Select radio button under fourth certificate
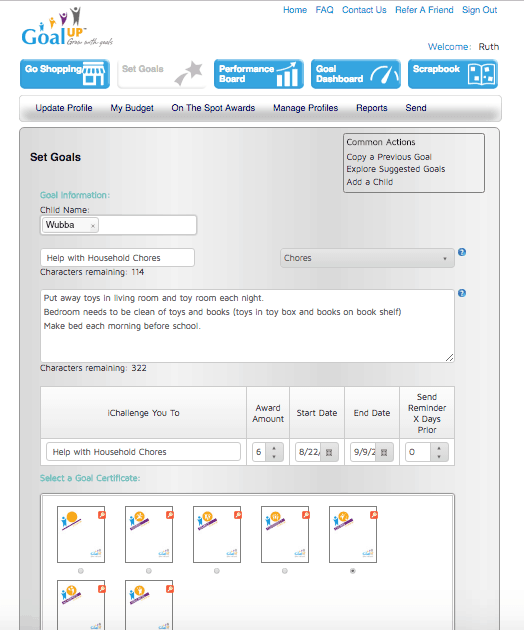The width and height of the screenshot is (524, 630). [285, 571]
